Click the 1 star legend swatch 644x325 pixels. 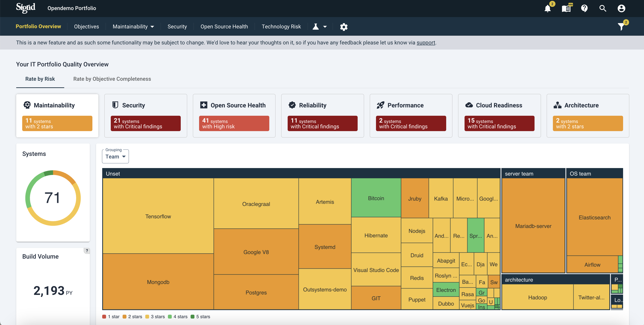point(104,316)
